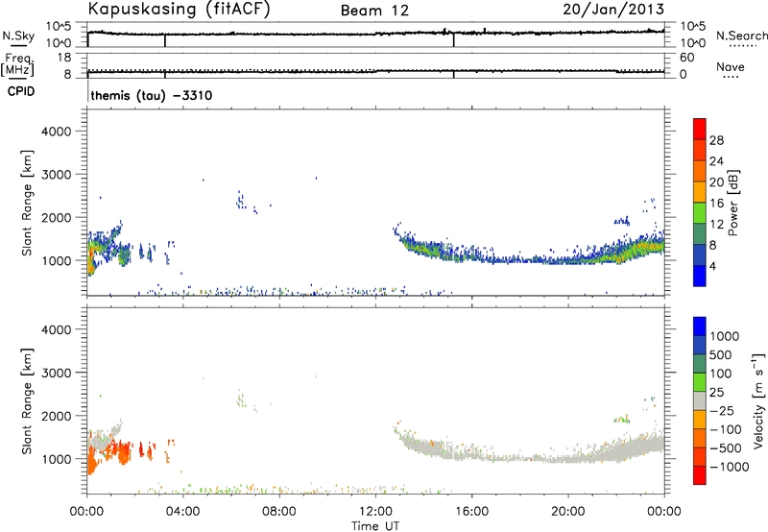Click the -1000 label on Velocity colorbar
Screen dimensions: 768x532
point(730,467)
